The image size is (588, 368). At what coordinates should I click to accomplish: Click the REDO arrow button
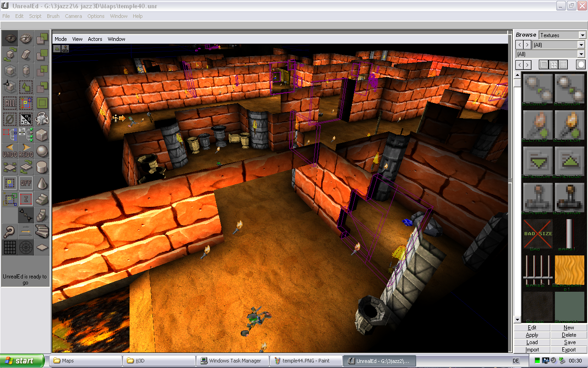(26, 151)
